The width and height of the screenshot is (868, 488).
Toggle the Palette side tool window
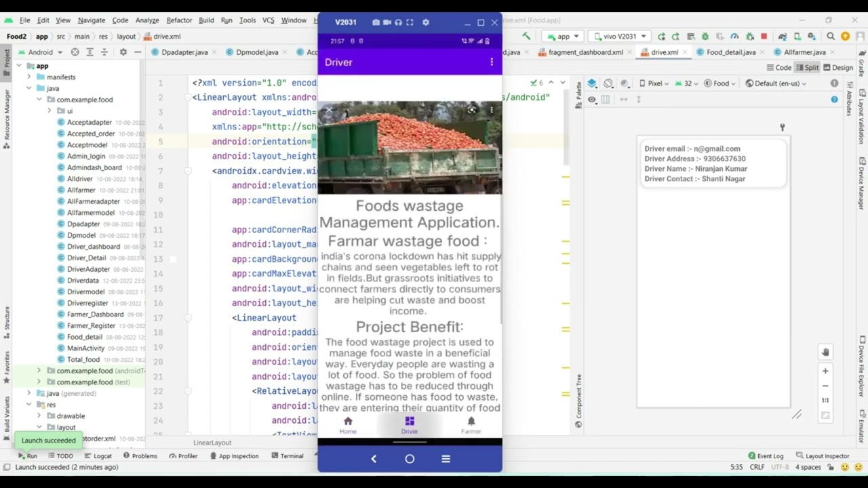(x=578, y=96)
